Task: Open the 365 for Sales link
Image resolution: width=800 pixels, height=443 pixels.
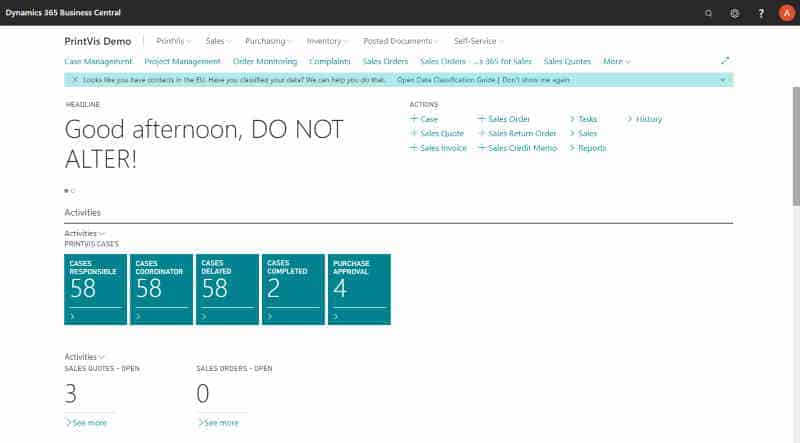Action: 476,61
